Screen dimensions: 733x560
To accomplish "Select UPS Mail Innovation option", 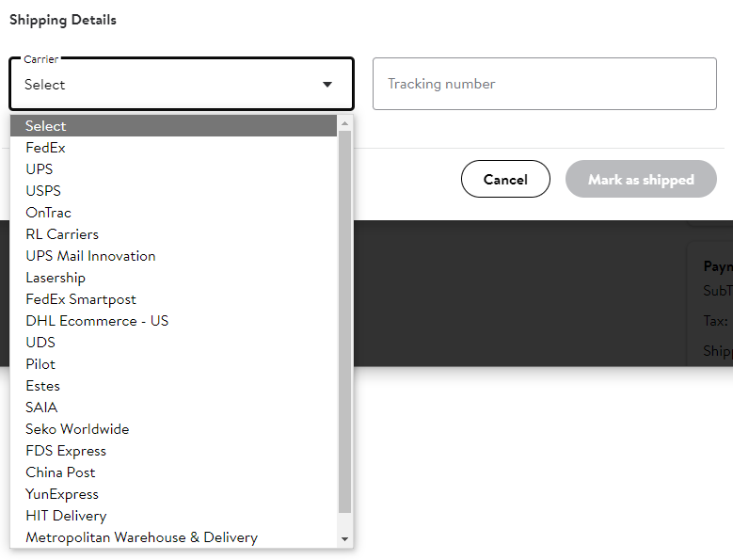I will (90, 256).
